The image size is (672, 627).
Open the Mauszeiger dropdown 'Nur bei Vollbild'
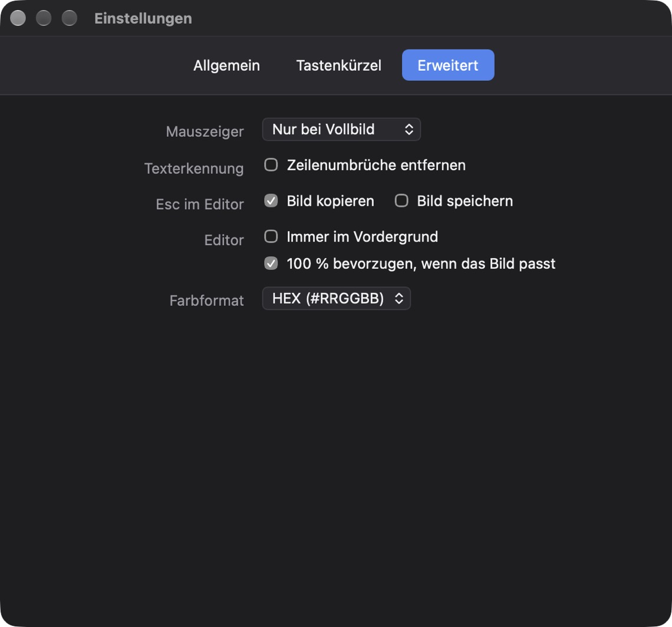point(341,130)
